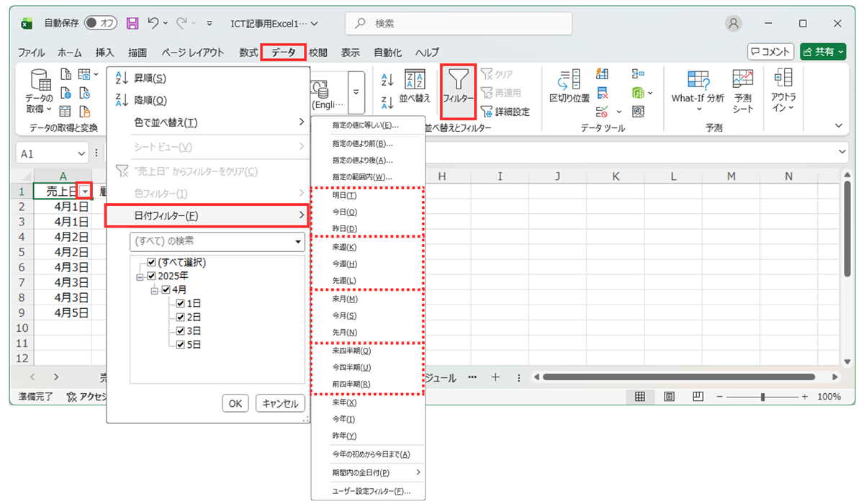The image size is (864, 504).
Task: Open the 売上日 column filter dropdown arrow
Action: (x=85, y=192)
